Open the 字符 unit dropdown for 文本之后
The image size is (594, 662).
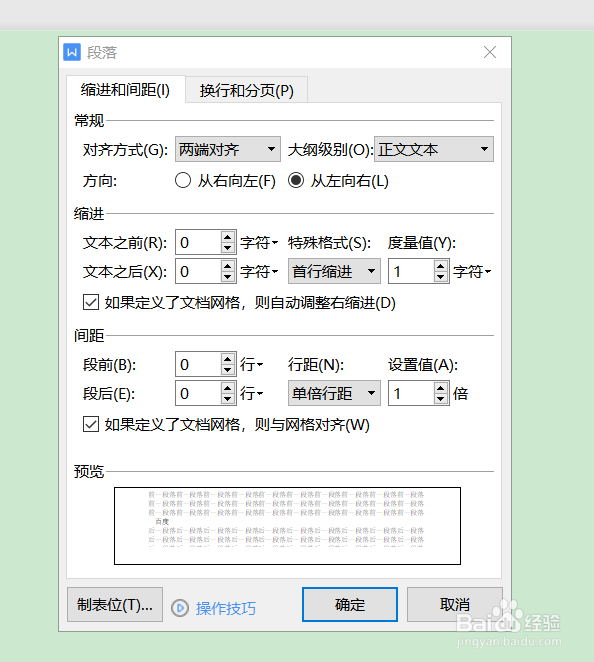(259, 271)
